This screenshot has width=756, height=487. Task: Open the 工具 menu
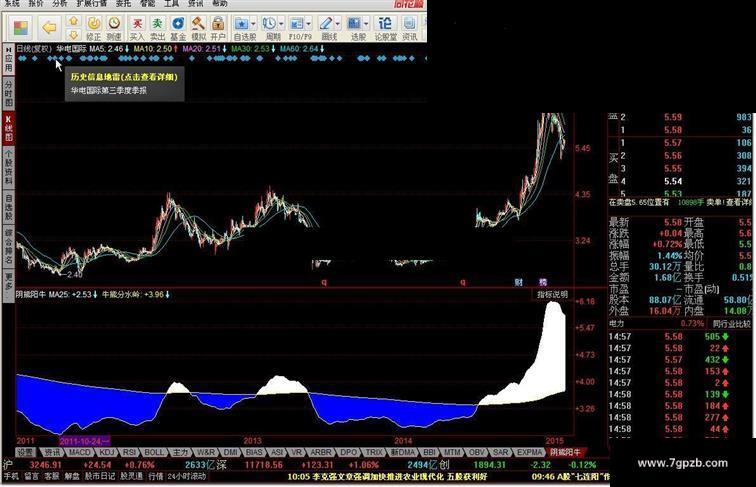[x=171, y=3]
